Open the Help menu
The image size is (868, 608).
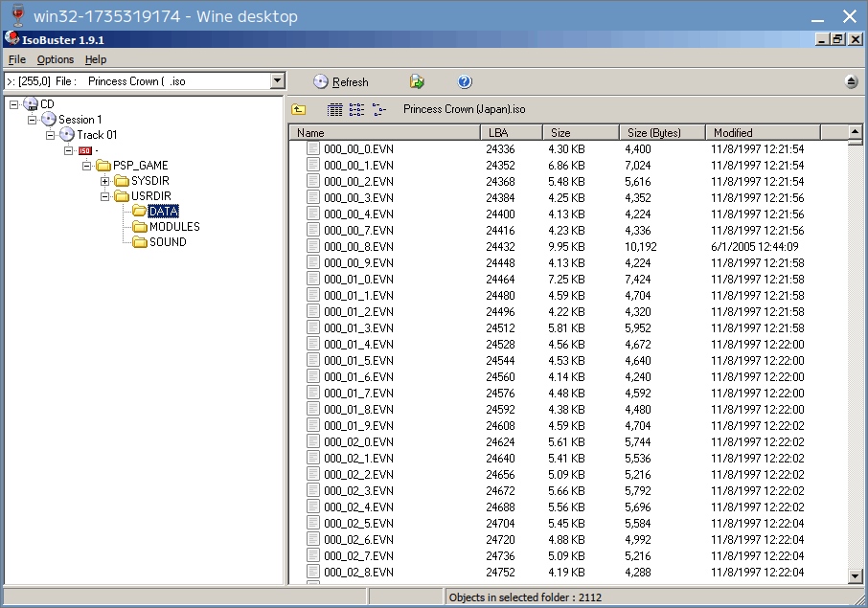[x=96, y=59]
